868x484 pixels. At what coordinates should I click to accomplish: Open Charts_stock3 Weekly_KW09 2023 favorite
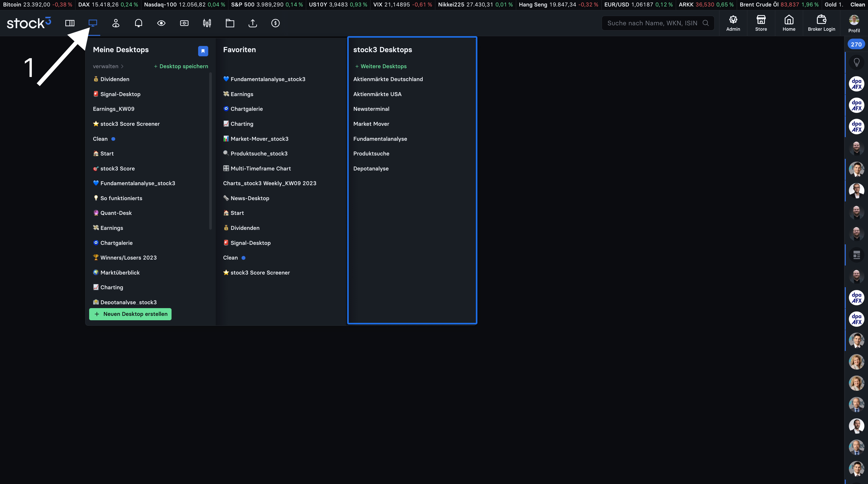pos(269,183)
